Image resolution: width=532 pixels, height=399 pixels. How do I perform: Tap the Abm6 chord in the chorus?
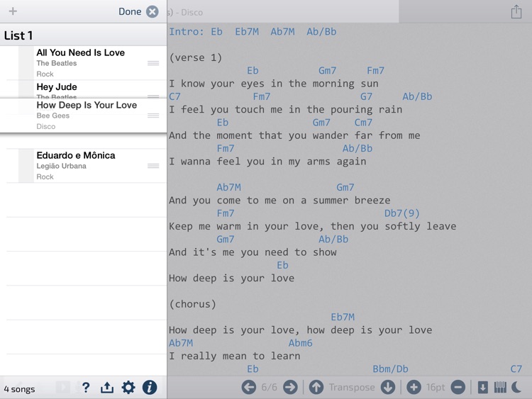[x=300, y=343]
